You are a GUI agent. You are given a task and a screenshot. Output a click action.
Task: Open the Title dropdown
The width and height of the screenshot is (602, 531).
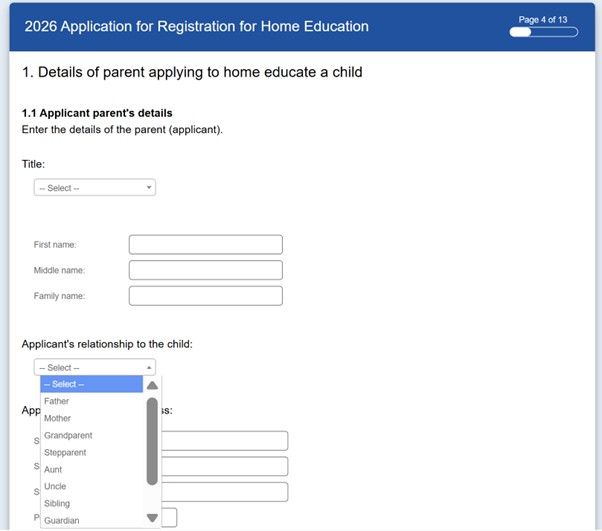(94, 188)
